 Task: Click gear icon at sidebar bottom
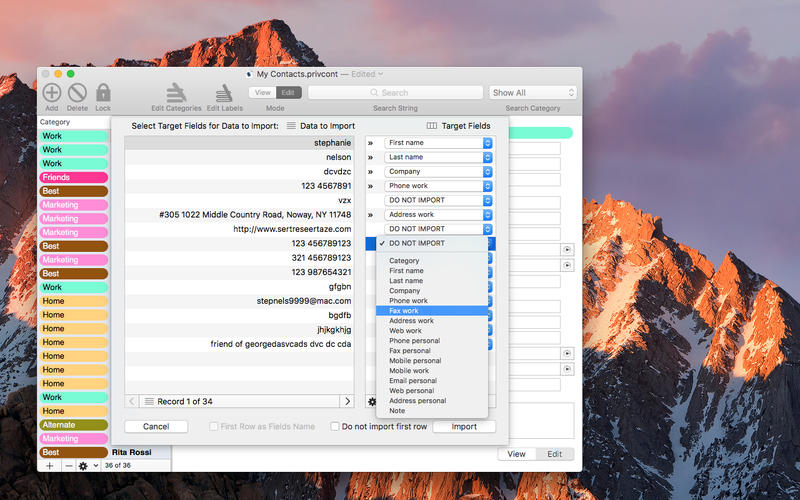[x=85, y=466]
